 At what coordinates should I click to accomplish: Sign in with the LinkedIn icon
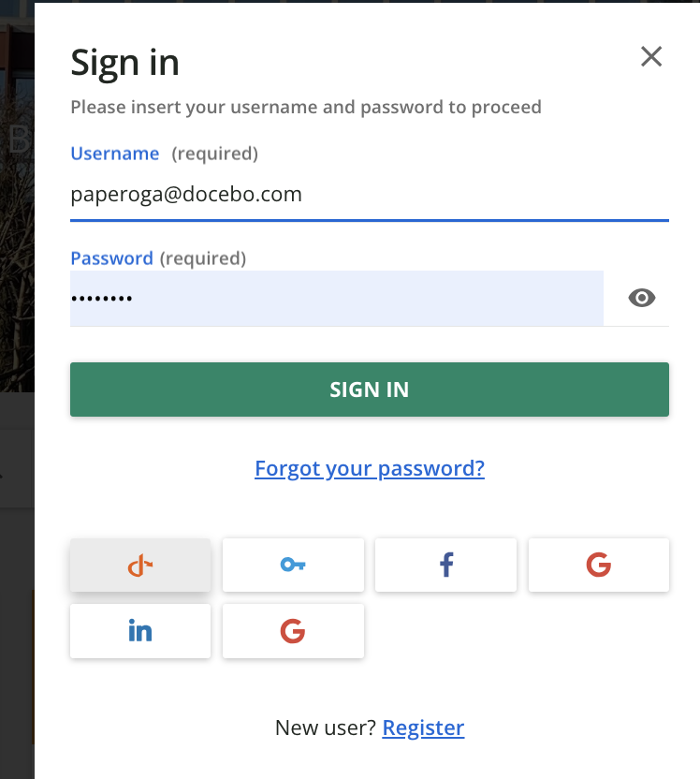[140, 631]
